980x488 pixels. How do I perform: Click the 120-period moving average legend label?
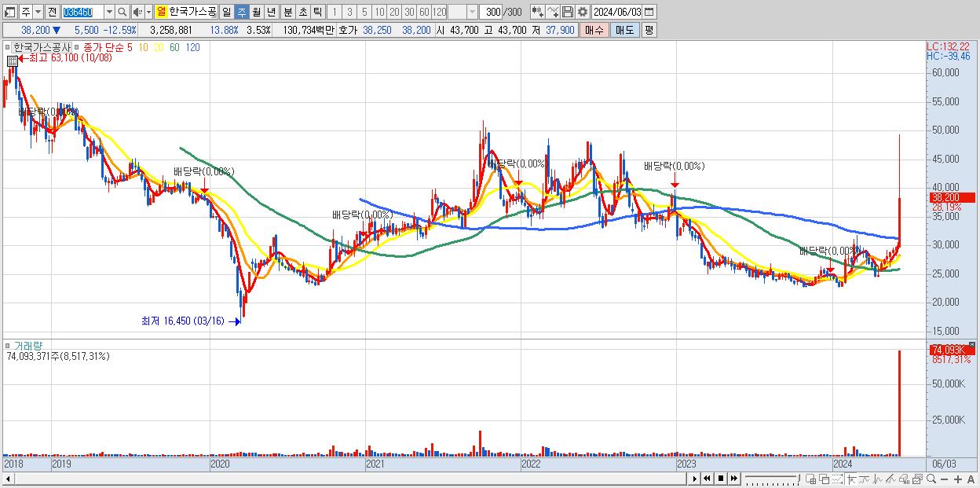point(192,47)
